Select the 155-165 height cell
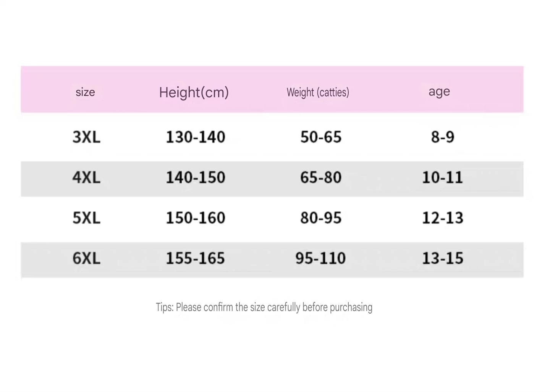The height and width of the screenshot is (392, 550). tap(195, 258)
